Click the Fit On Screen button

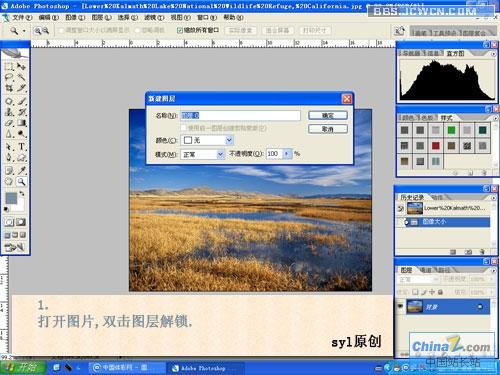(x=277, y=31)
